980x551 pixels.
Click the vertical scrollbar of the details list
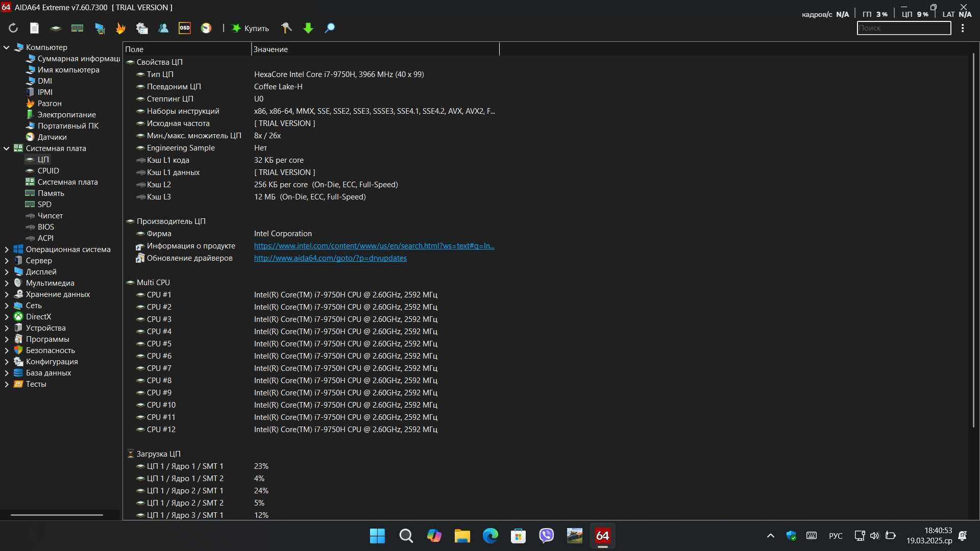click(973, 240)
